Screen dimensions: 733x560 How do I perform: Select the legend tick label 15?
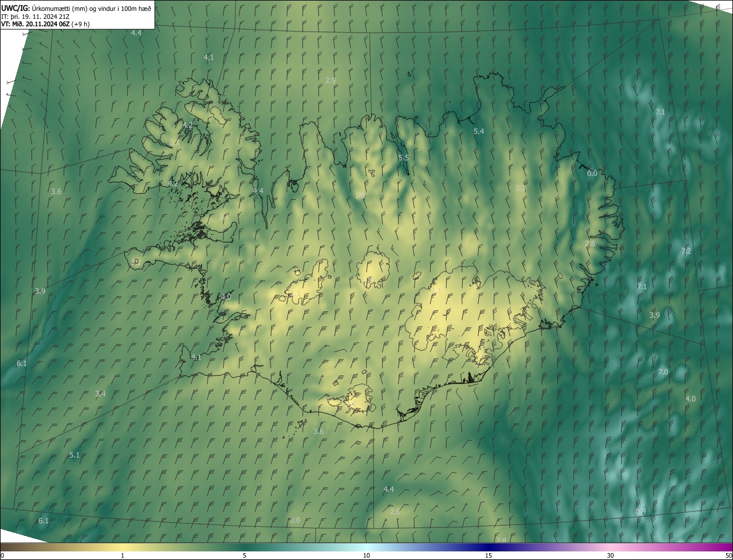[x=488, y=555]
